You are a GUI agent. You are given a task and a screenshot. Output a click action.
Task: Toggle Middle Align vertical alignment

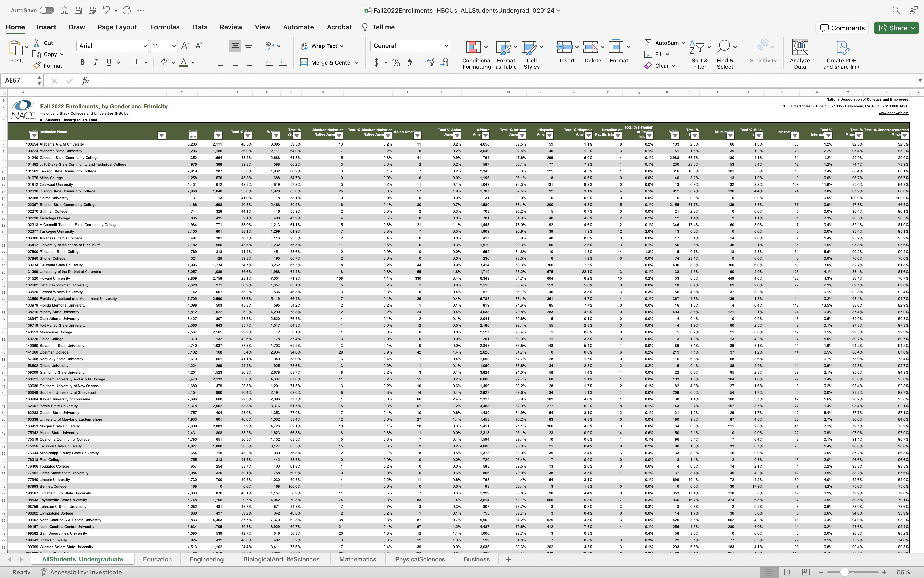click(235, 46)
